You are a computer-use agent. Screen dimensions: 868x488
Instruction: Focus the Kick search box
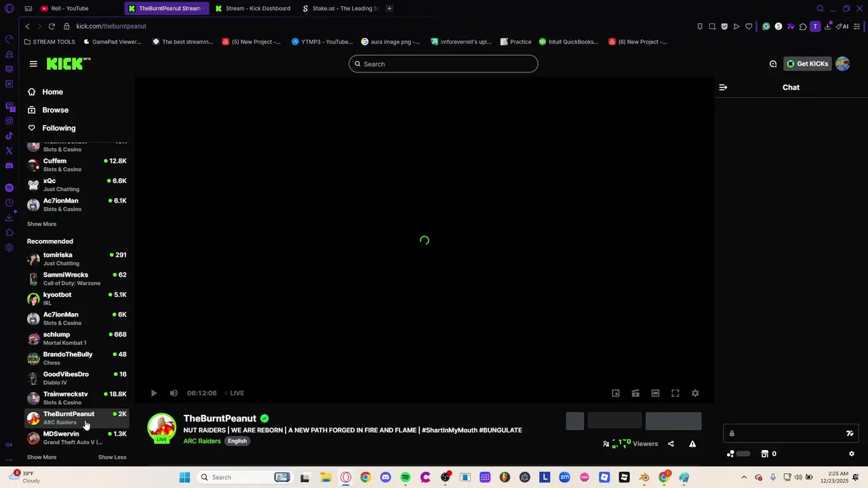(443, 64)
